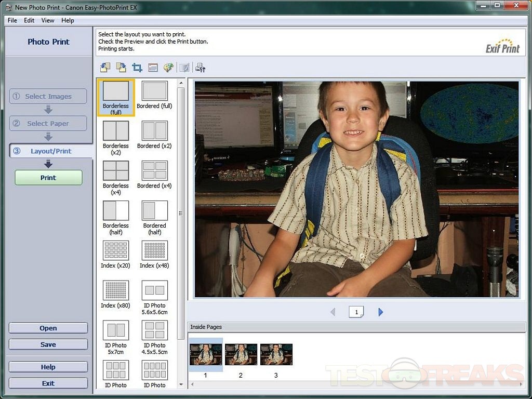Open the date print settings icon
Image resolution: width=532 pixels, height=399 pixels.
point(153,68)
